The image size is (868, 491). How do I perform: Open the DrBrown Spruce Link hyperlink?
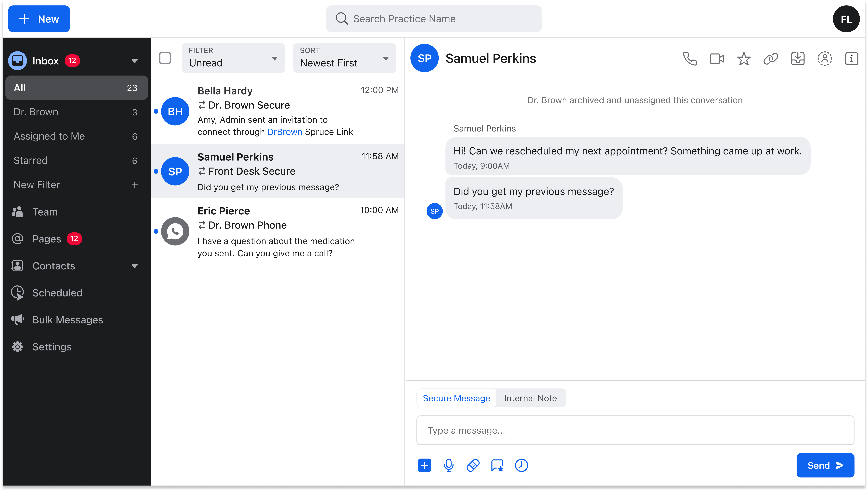tap(284, 132)
